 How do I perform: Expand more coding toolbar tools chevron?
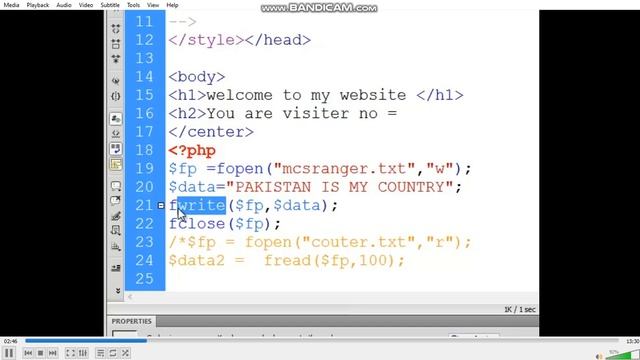(118, 291)
